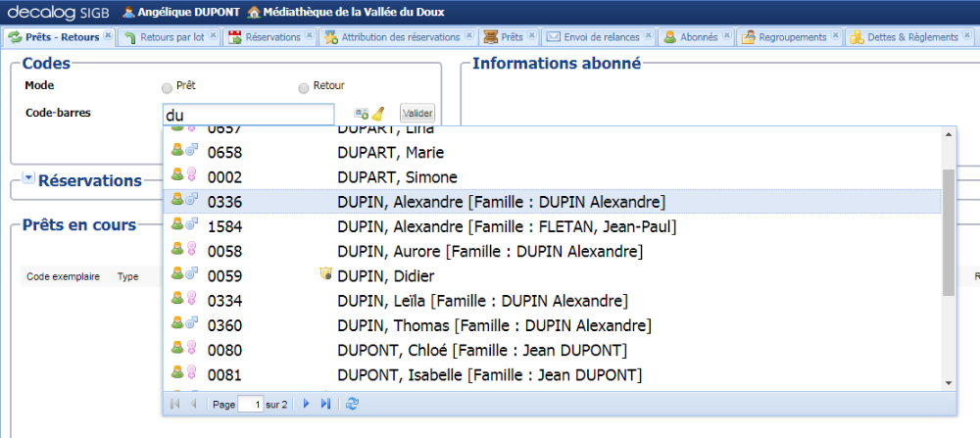The height and width of the screenshot is (438, 980).
Task: Go to next page of results
Action: 306,405
